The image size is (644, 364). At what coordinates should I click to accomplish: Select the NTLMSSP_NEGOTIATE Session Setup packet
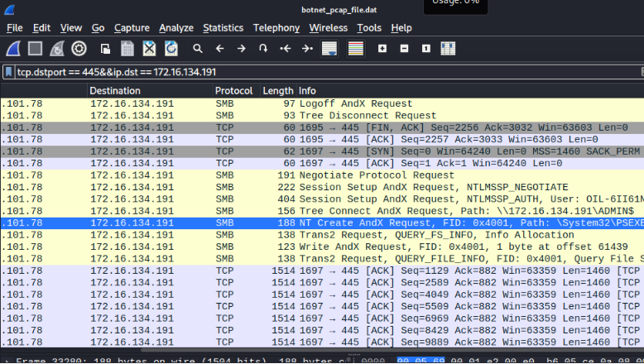322,187
